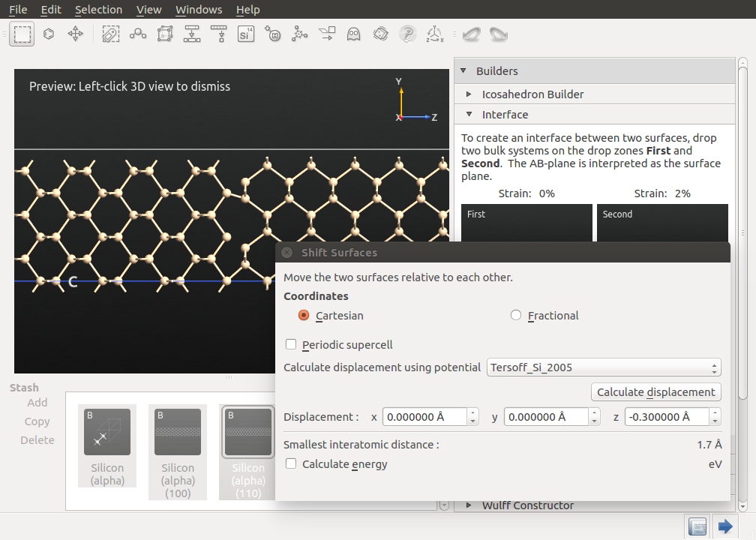
Task: Click the undo curved arrow icon
Action: (472, 34)
